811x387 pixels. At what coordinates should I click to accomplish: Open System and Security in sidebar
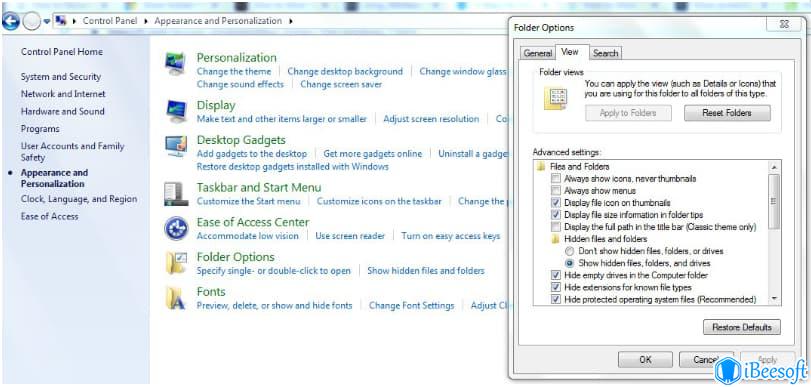61,77
